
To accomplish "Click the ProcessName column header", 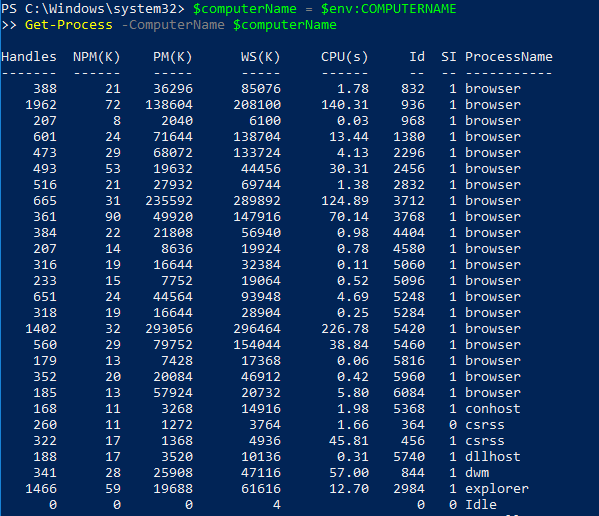I will coord(508,57).
